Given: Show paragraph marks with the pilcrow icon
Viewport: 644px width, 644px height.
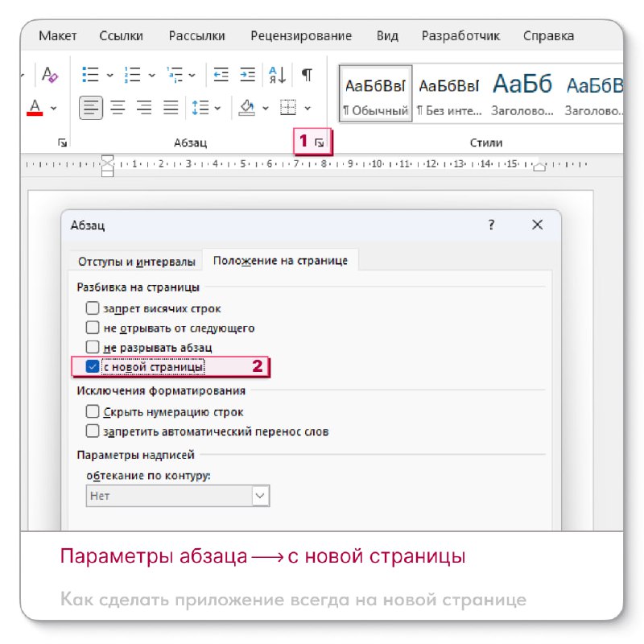Looking at the screenshot, I should (x=307, y=76).
